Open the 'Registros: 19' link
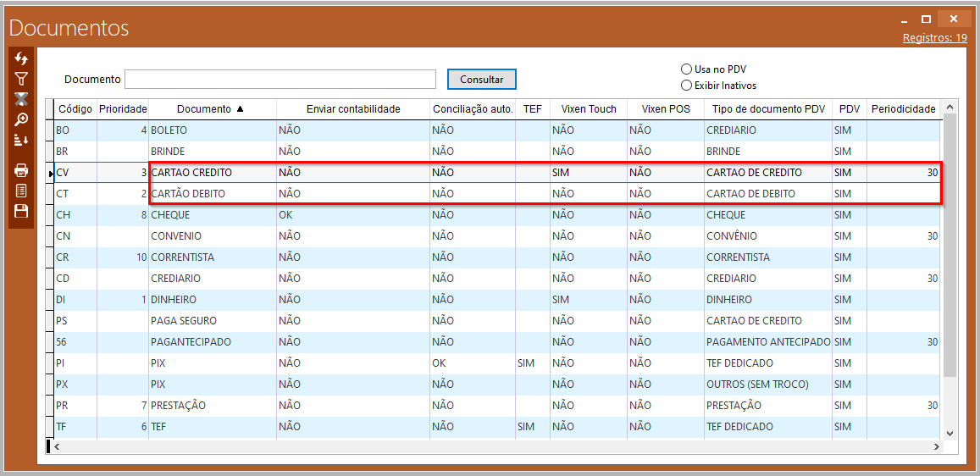The width and height of the screenshot is (980, 476). tap(934, 38)
